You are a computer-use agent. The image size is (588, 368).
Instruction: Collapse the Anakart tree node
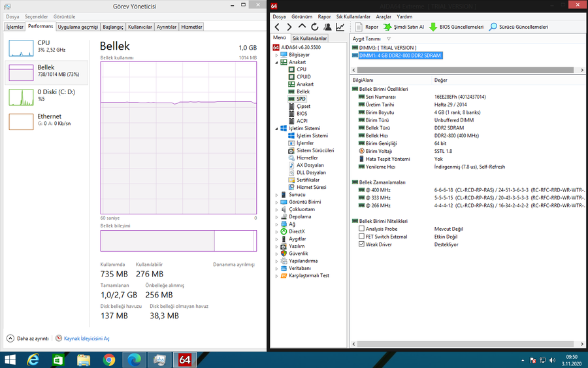coord(277,62)
